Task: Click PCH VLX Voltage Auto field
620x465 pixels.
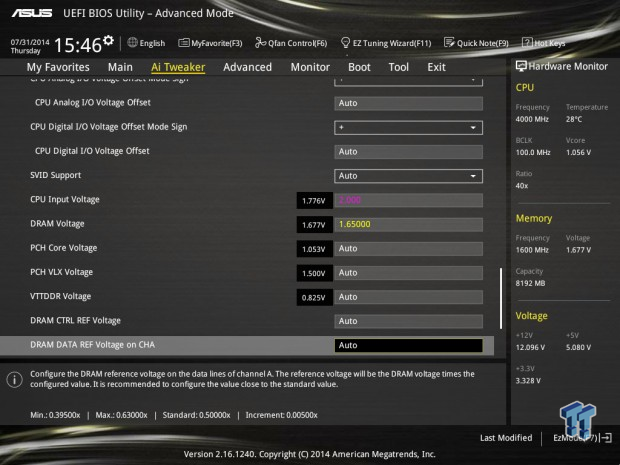Action: click(x=408, y=273)
